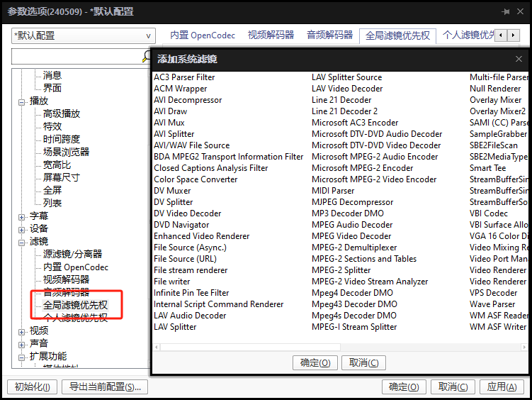Click the settings search input field
The height and width of the screenshot is (400, 532).
77,56
